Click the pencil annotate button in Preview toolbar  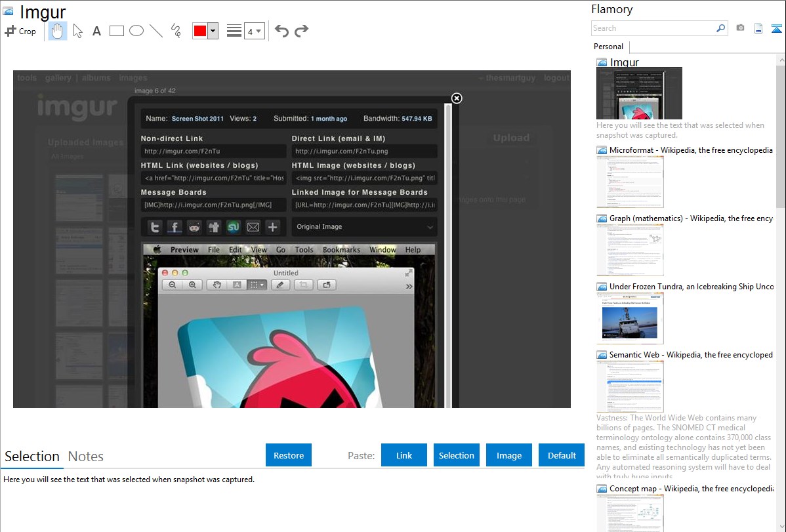pos(280,285)
